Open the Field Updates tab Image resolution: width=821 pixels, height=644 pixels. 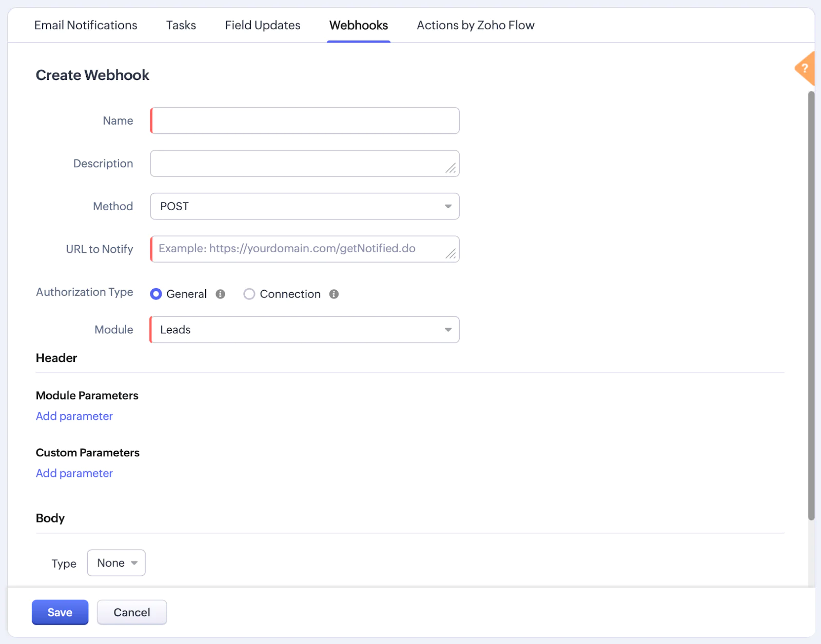262,25
